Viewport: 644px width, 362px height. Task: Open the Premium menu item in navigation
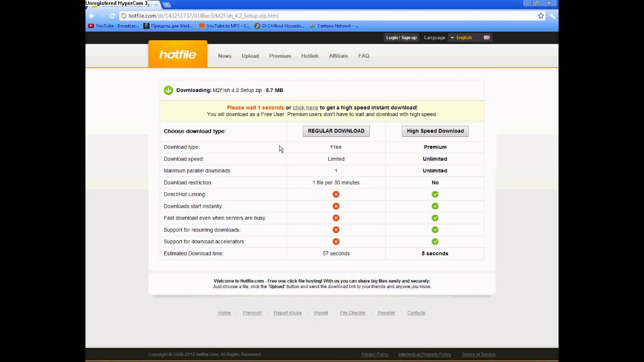[280, 56]
